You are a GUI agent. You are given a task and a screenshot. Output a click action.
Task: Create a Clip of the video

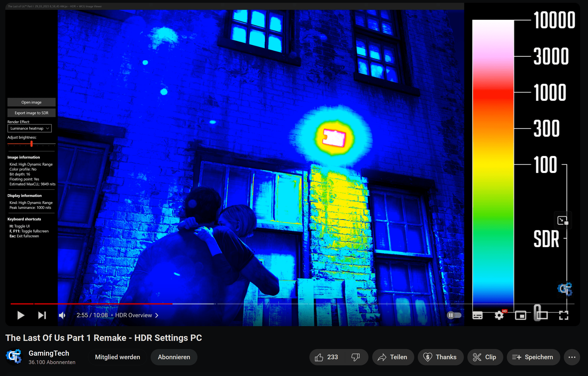(485, 357)
